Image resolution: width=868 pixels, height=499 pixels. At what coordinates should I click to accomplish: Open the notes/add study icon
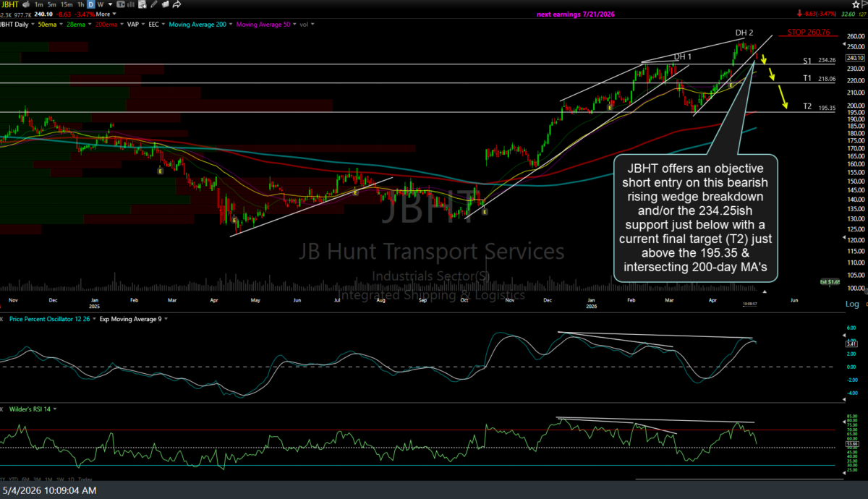[142, 4]
